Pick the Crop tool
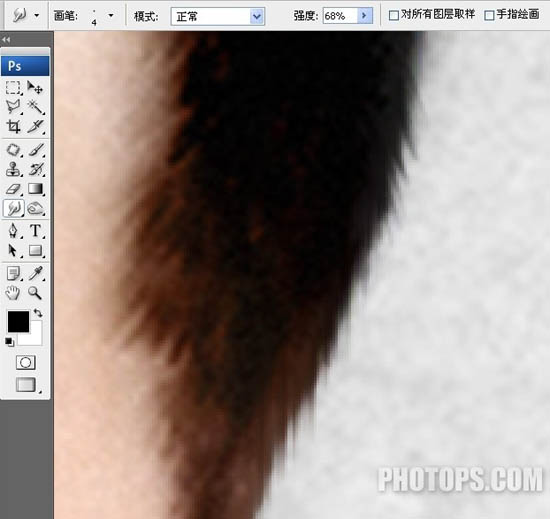Image resolution: width=550 pixels, height=519 pixels. click(13, 127)
